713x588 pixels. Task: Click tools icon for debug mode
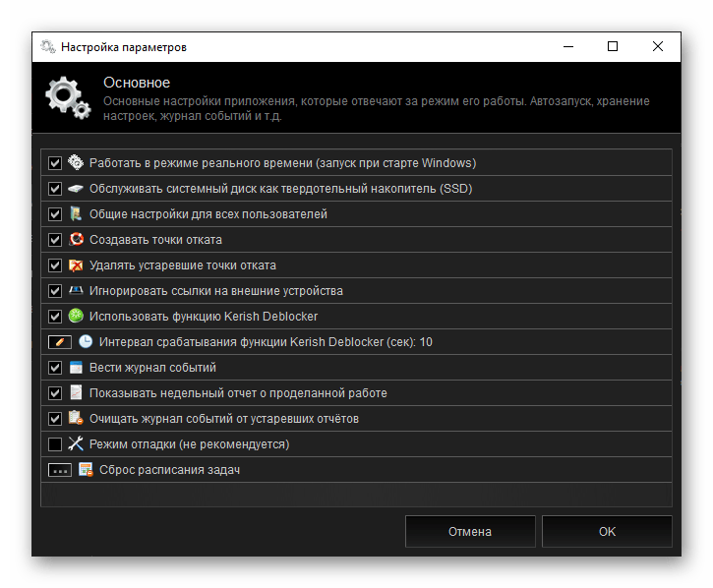(76, 443)
